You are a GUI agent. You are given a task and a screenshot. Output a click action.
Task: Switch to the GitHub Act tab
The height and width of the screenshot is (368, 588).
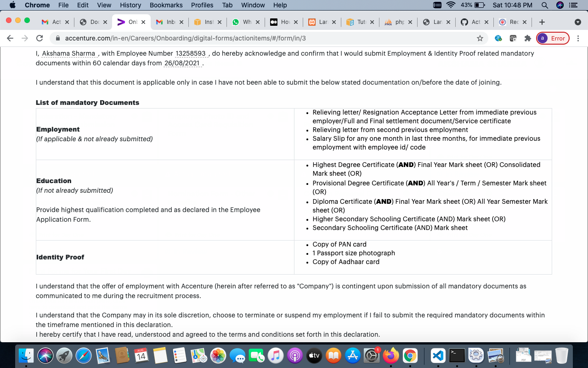pos(475,22)
